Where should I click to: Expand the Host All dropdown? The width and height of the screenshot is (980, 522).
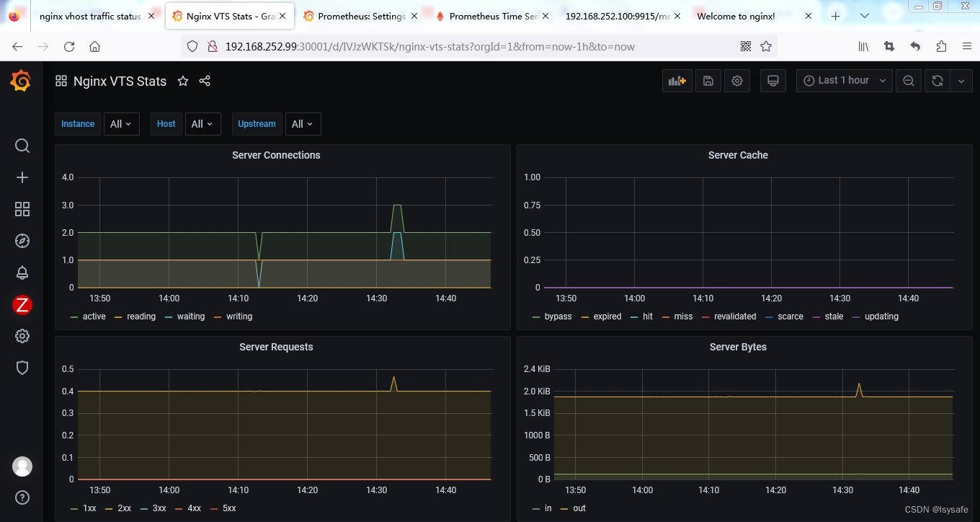click(x=202, y=124)
